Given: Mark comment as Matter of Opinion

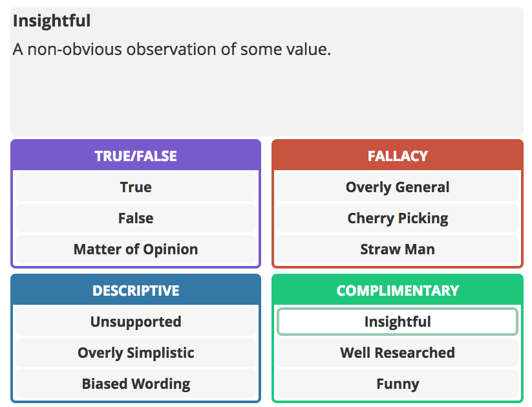Looking at the screenshot, I should (x=136, y=249).
